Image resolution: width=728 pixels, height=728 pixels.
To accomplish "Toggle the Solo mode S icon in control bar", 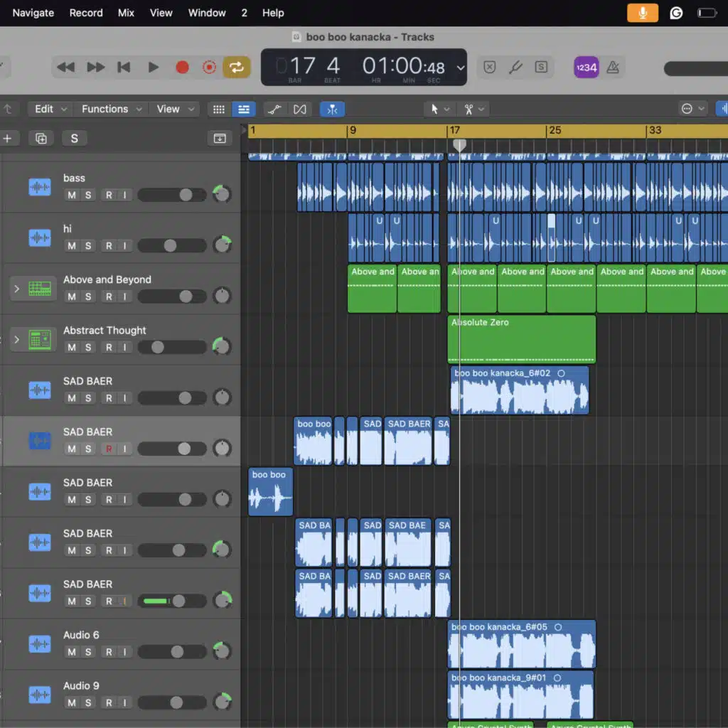I will coord(541,68).
